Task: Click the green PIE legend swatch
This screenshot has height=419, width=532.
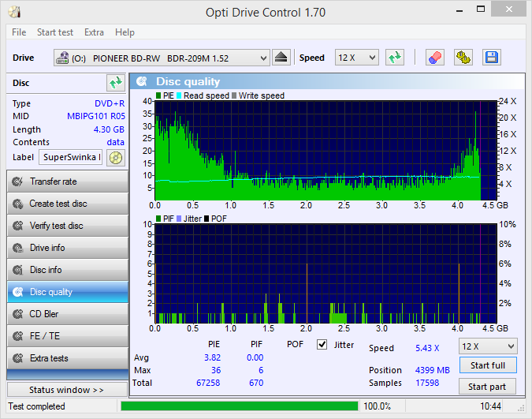Action: [x=158, y=95]
